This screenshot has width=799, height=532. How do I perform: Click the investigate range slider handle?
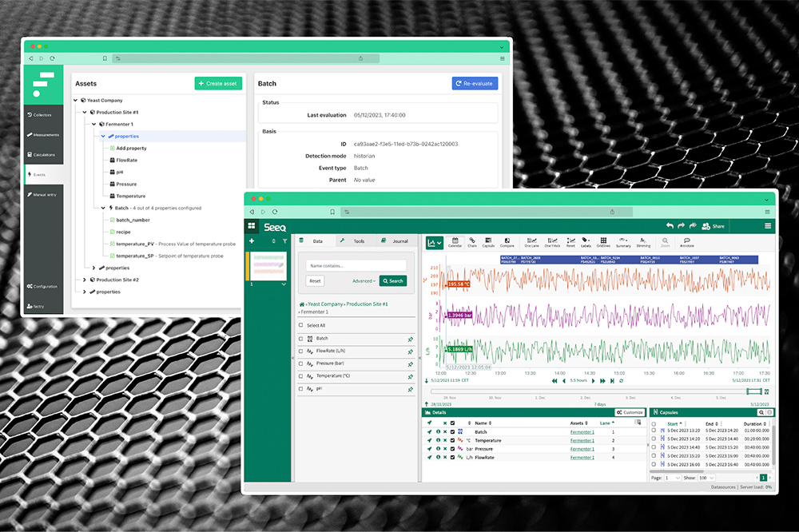[x=754, y=391]
